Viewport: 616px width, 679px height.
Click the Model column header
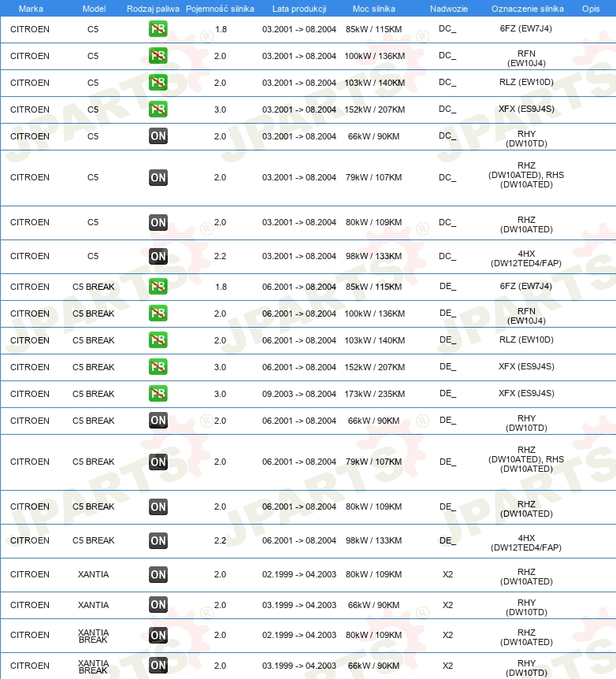94,9
